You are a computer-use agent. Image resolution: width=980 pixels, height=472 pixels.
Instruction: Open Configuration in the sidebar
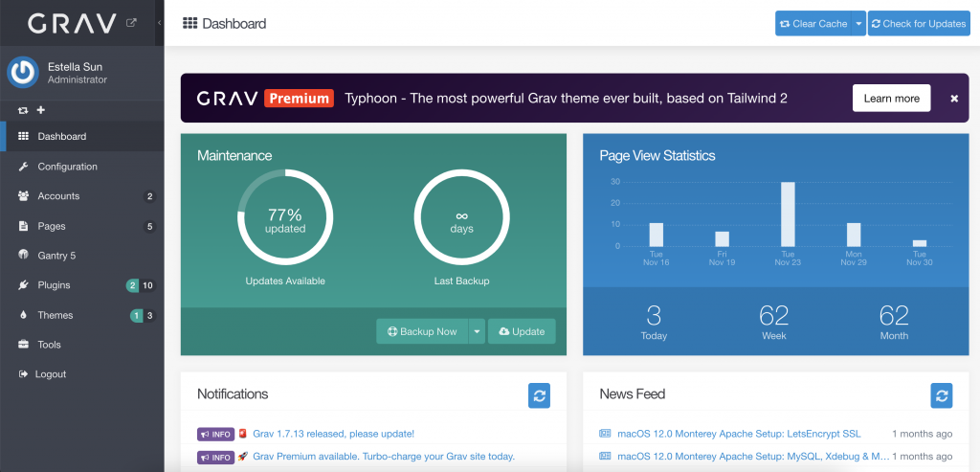[x=82, y=167]
